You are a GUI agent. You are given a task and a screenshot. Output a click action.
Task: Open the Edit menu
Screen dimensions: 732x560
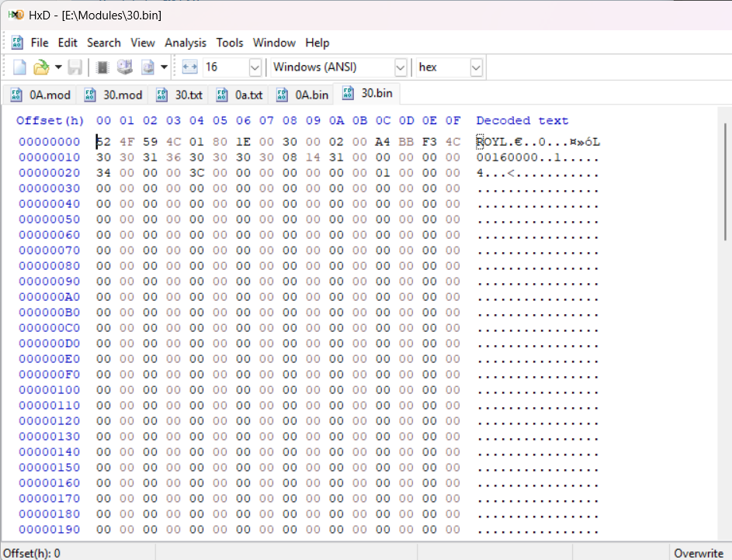(x=68, y=43)
